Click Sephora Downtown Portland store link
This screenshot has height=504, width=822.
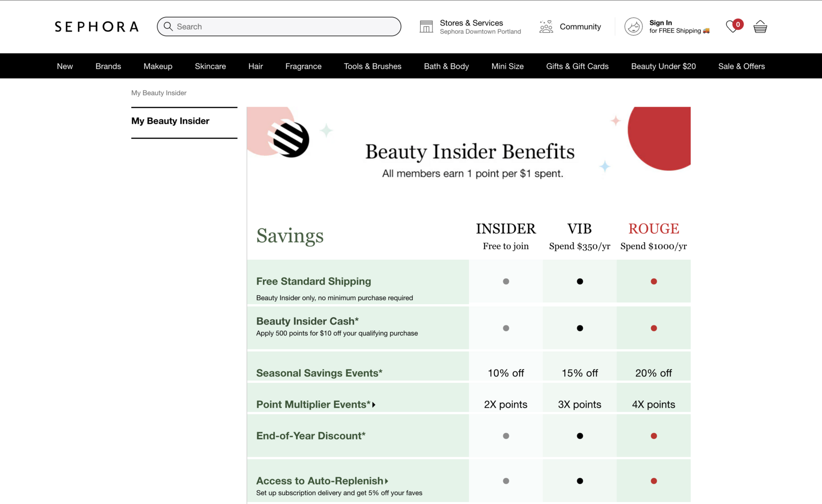480,31
